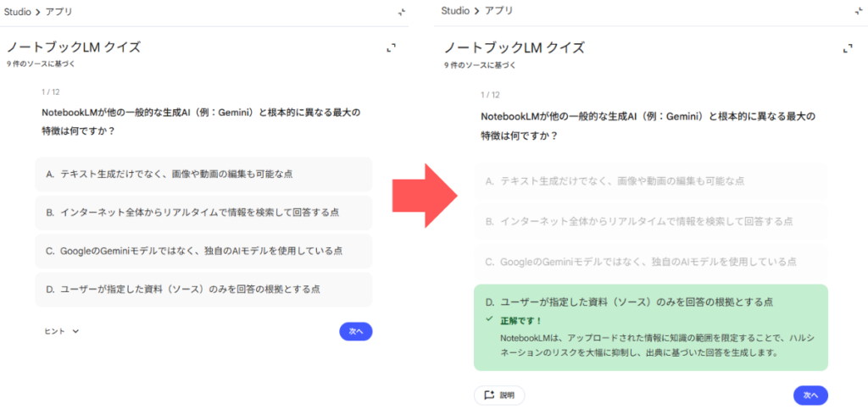
Task: Click the fullscreen expand icon in the left quiz
Action: (x=391, y=48)
